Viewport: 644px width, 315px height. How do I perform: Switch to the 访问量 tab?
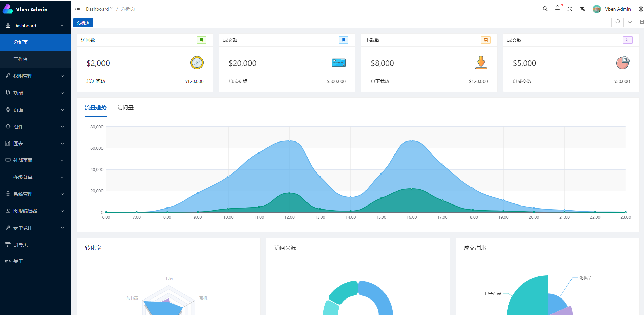click(125, 107)
